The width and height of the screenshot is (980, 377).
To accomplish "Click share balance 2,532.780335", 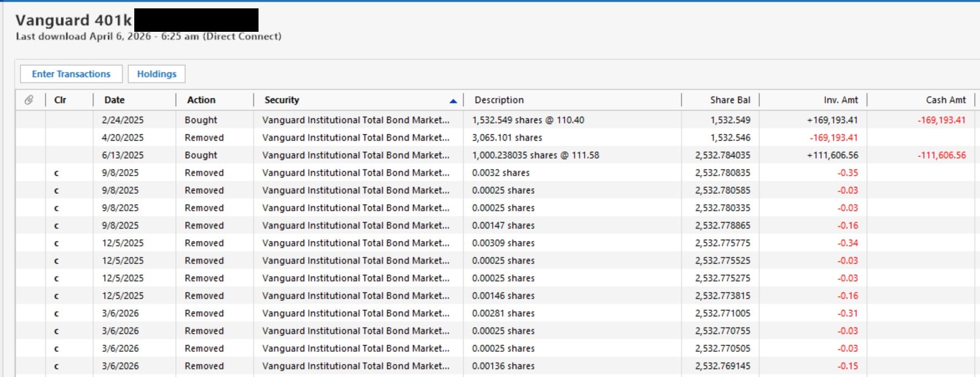I will 723,208.
